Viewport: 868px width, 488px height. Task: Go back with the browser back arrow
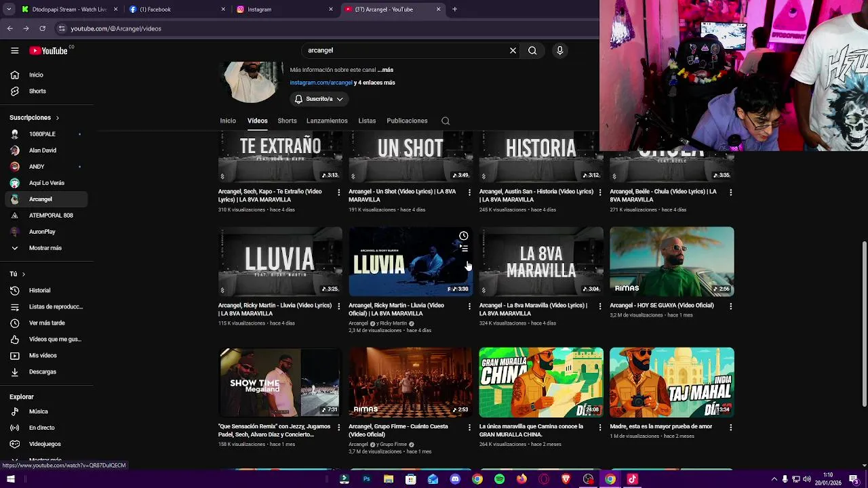point(9,28)
